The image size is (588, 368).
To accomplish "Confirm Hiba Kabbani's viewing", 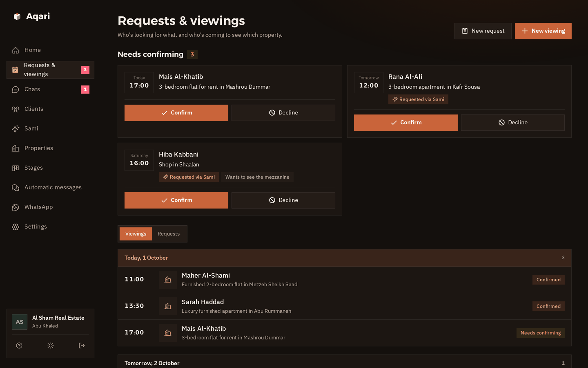I will coord(176,200).
